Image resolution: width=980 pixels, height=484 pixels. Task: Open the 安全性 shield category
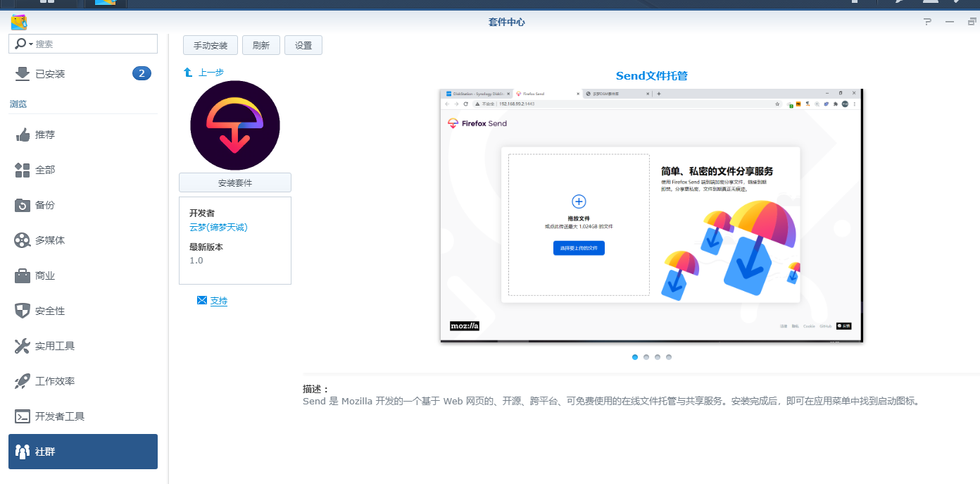(x=21, y=311)
